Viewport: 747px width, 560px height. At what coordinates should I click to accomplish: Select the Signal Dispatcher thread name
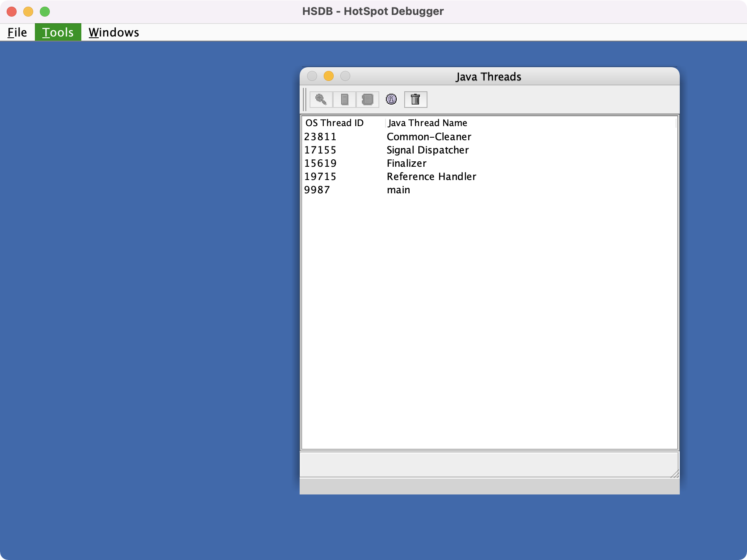428,150
